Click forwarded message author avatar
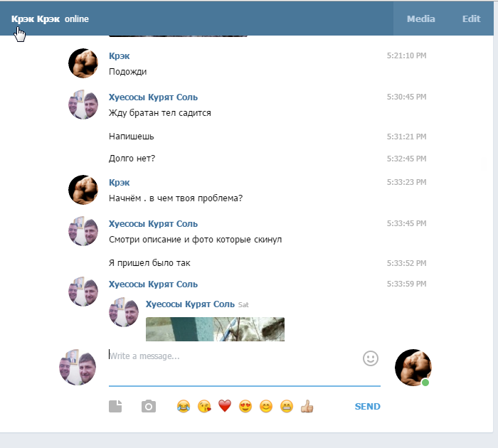The width and height of the screenshot is (498, 448). pyautogui.click(x=124, y=312)
